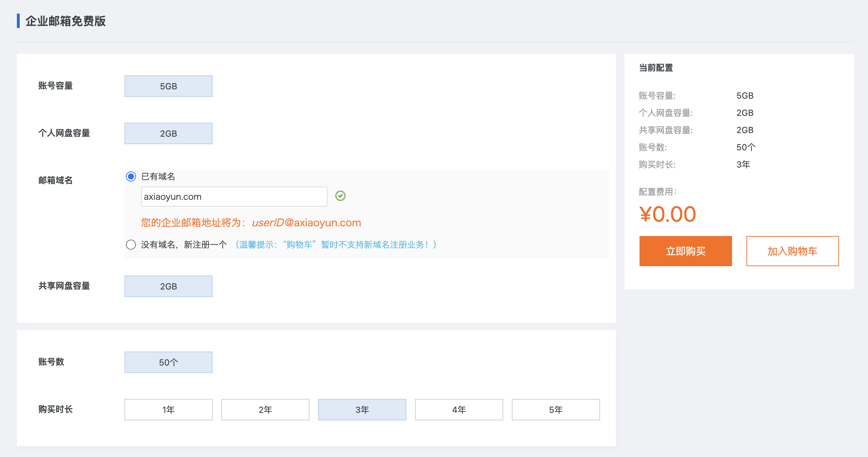Select 2GB under 共享网盘容量
The width and height of the screenshot is (868, 457).
pyautogui.click(x=168, y=286)
